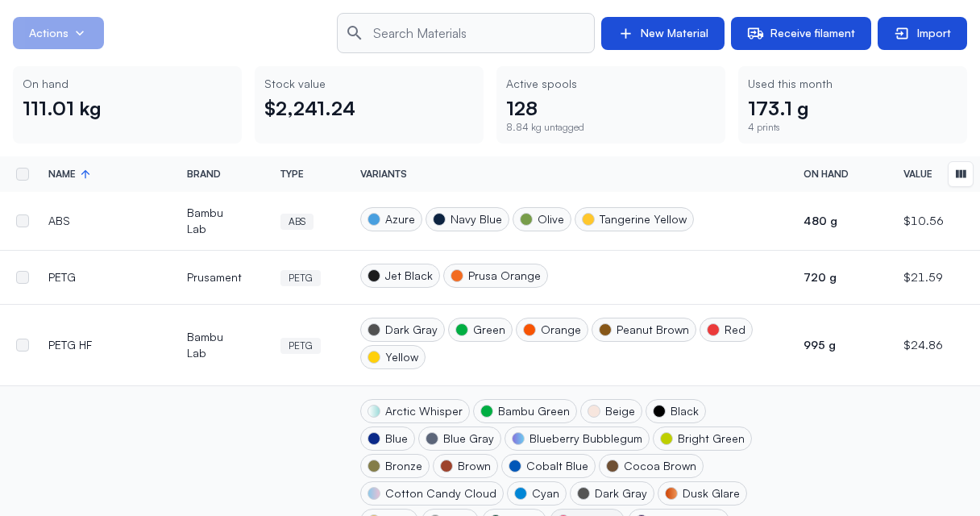Screen dimensions: 980x516
Task: Select the PETG HF Green variant chip
Action: (x=480, y=330)
